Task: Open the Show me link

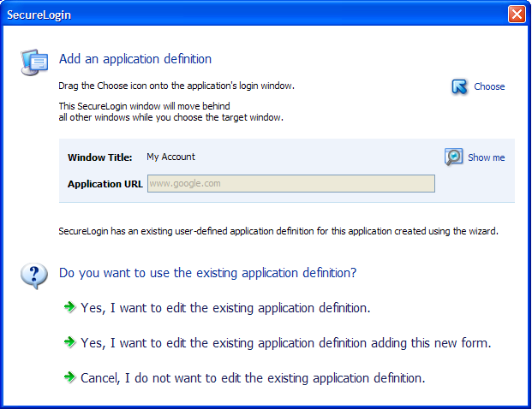Action: (487, 157)
